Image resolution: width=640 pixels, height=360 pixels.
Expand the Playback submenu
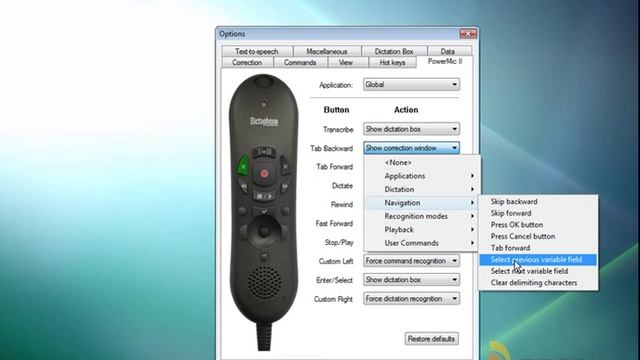[x=422, y=230]
